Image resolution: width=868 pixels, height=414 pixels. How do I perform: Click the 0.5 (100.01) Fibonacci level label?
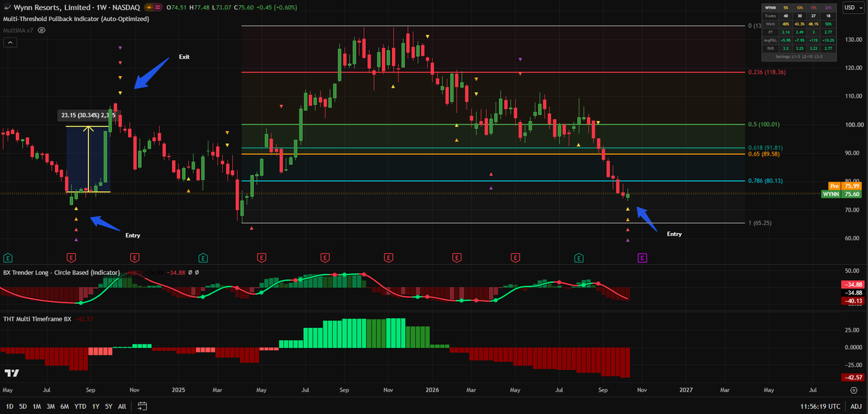click(x=765, y=124)
